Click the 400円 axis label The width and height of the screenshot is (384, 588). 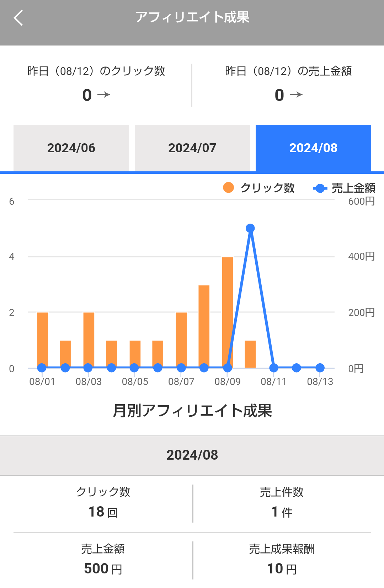point(362,256)
